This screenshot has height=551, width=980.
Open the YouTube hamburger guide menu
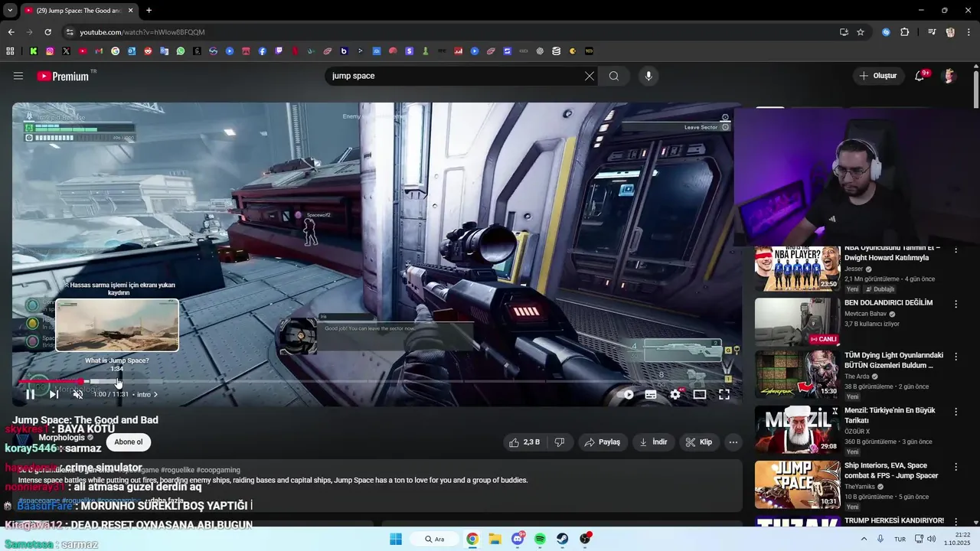pos(18,76)
